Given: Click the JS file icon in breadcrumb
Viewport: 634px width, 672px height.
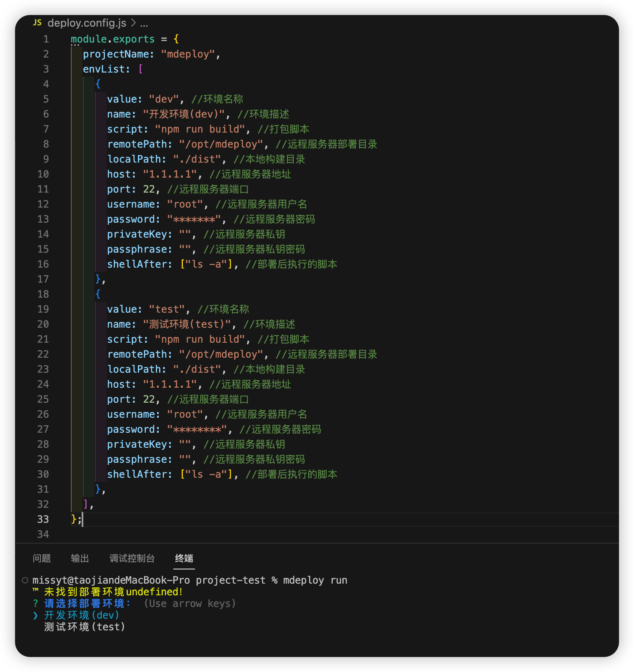Looking at the screenshot, I should tap(37, 23).
